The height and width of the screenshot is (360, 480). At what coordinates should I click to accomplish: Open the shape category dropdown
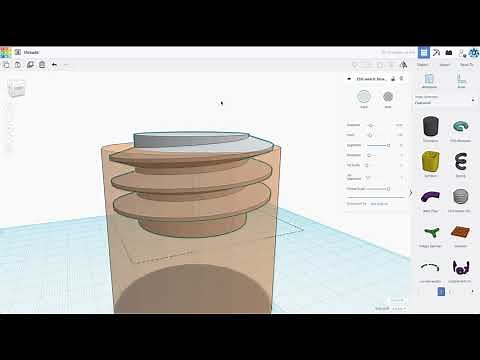[x=445, y=100]
